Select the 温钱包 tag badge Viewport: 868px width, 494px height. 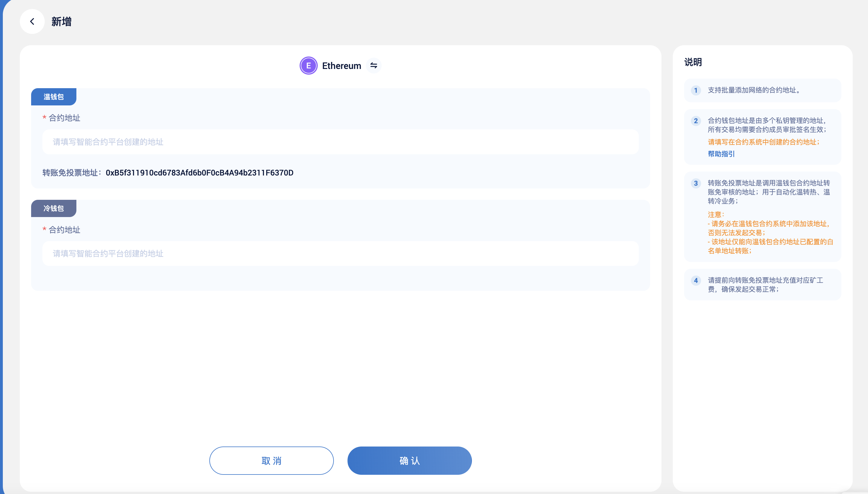tap(53, 96)
